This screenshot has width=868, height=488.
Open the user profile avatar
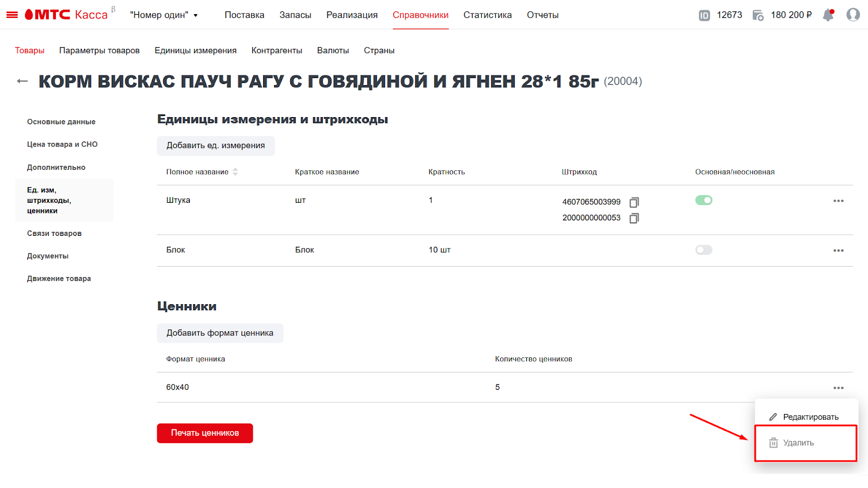(x=853, y=15)
